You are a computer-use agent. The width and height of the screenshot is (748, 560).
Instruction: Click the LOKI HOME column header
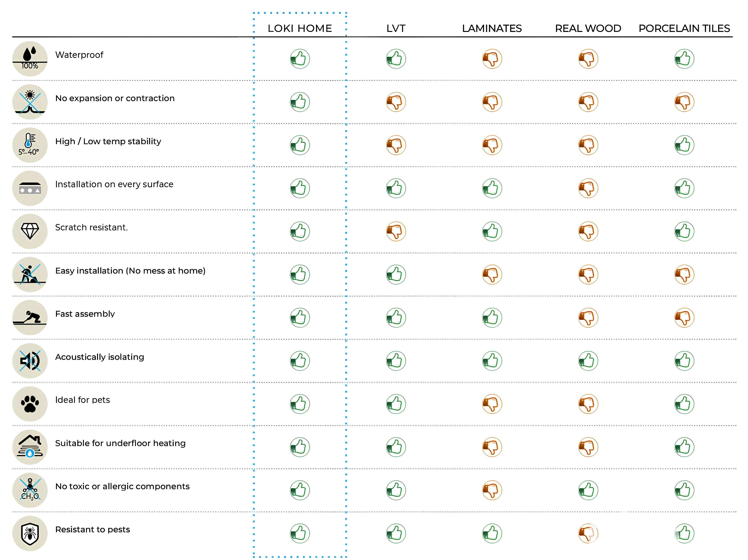pyautogui.click(x=300, y=28)
